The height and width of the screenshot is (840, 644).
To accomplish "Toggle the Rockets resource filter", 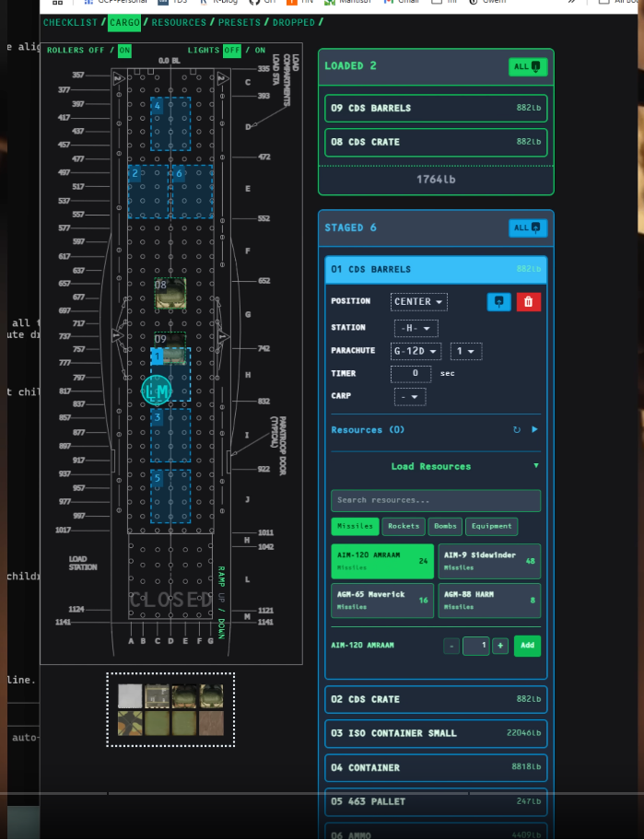I will pyautogui.click(x=404, y=526).
